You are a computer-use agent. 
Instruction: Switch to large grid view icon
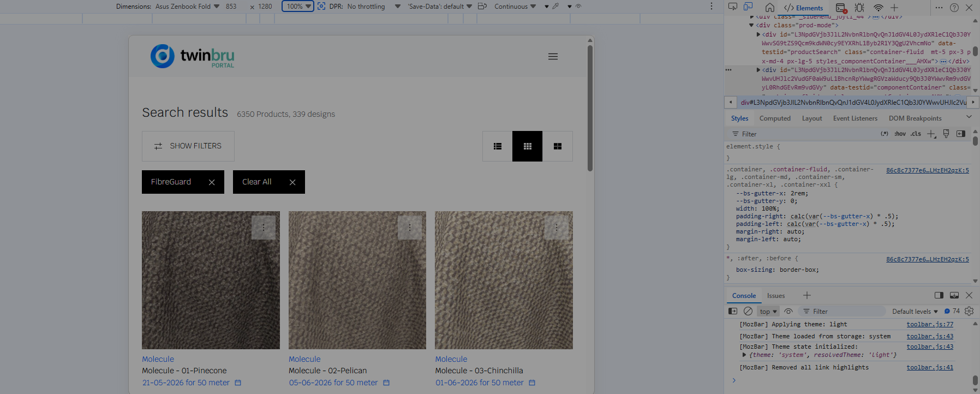[558, 146]
